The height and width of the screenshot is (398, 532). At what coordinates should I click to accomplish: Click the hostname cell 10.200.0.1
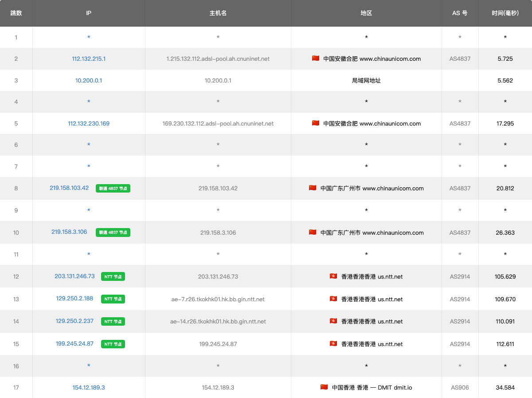218,80
